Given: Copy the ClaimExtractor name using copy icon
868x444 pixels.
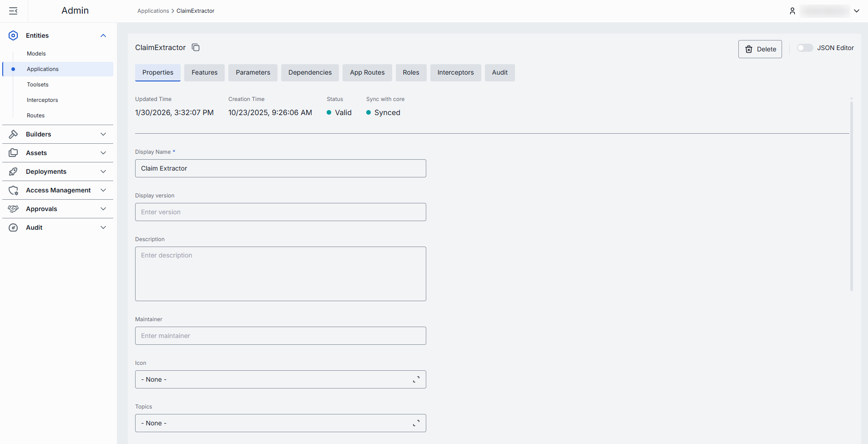Looking at the screenshot, I should 196,47.
